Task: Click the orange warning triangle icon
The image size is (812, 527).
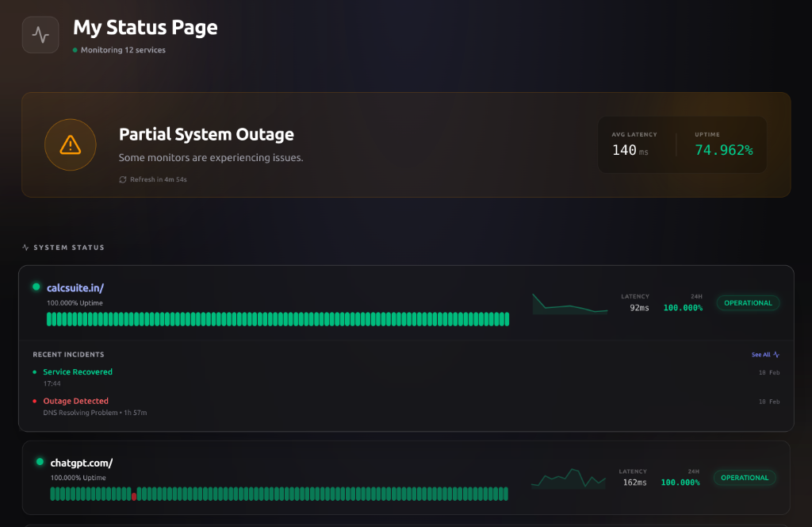Action: point(71,144)
